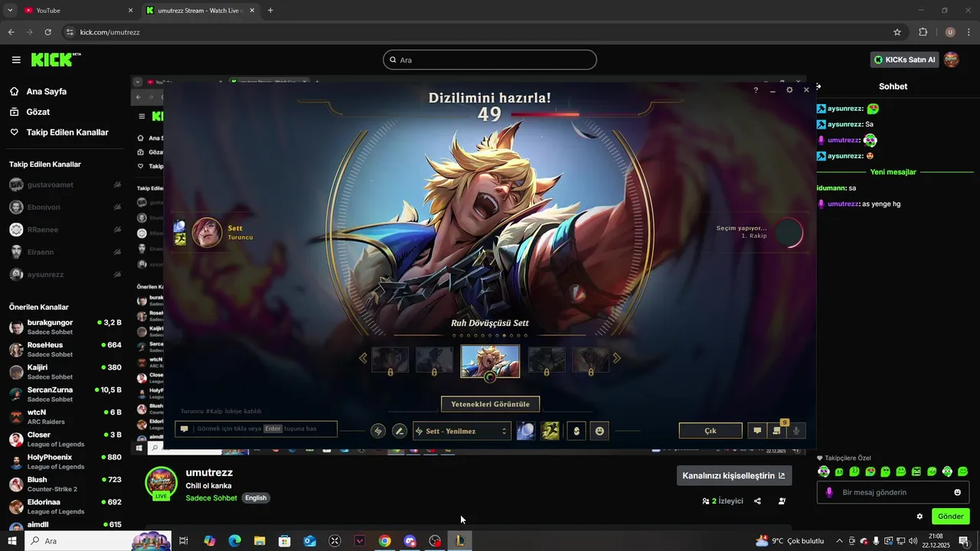
Task: Open Chrome three-dot menu
Action: (969, 32)
